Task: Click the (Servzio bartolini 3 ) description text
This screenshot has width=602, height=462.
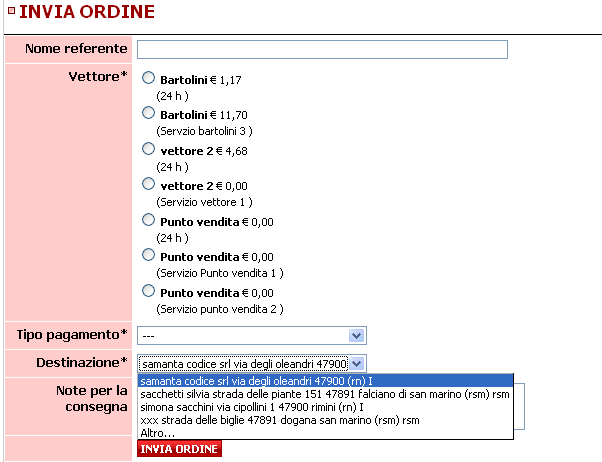Action: [204, 131]
